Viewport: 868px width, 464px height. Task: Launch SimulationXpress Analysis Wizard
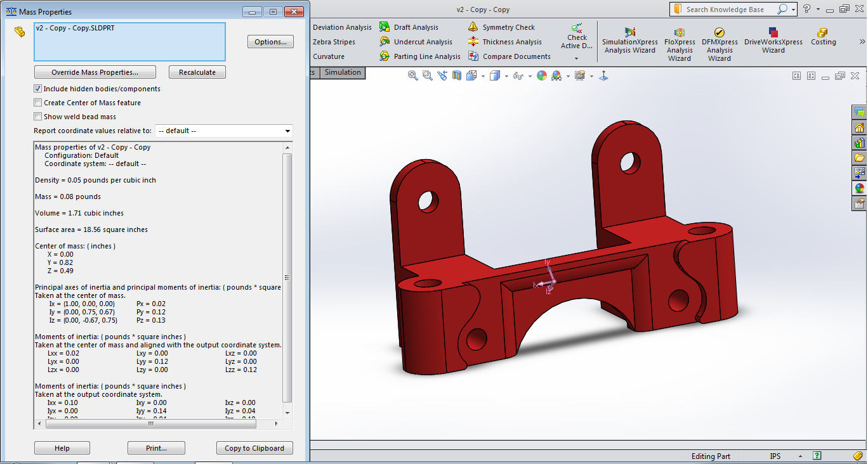coord(630,41)
